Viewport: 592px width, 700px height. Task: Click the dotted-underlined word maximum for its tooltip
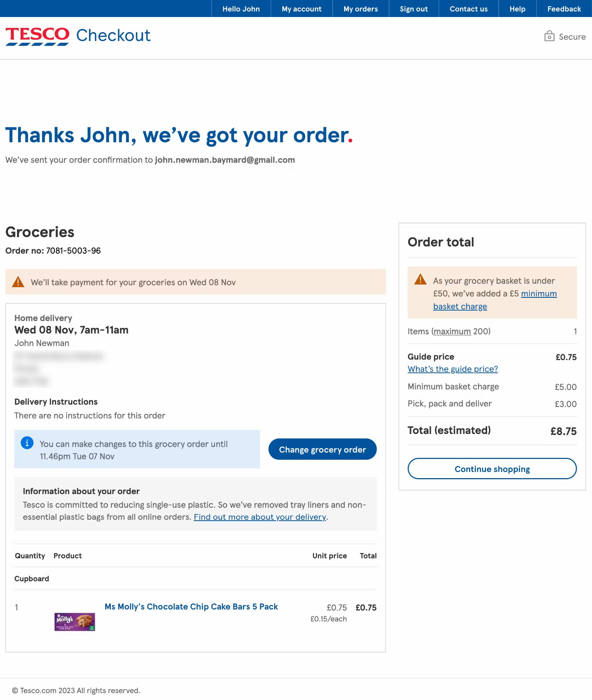click(452, 331)
